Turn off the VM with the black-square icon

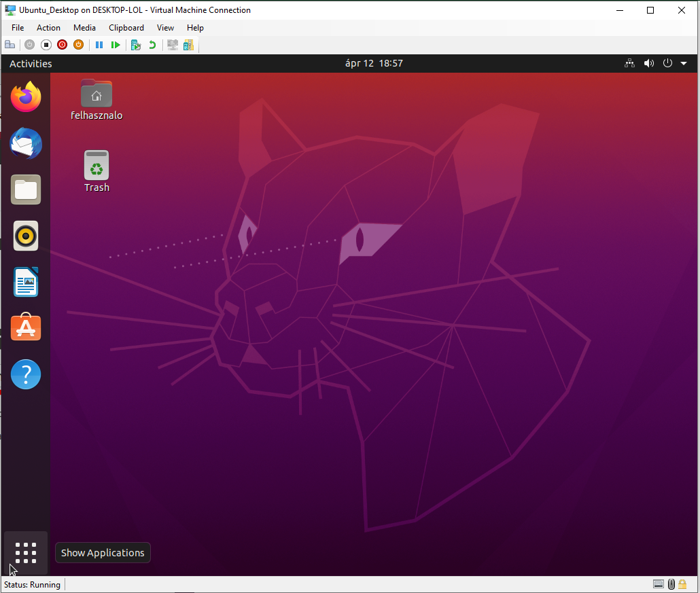[x=46, y=45]
